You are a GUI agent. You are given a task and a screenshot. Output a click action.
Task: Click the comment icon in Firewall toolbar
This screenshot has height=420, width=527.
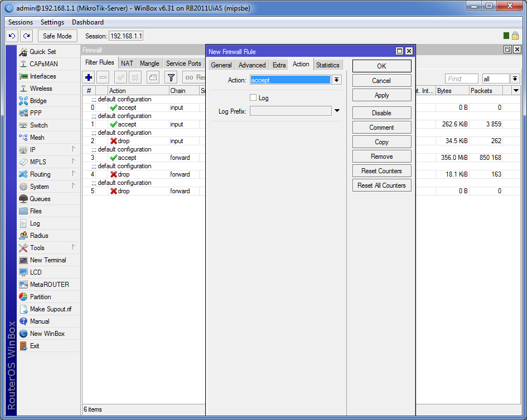(x=153, y=77)
